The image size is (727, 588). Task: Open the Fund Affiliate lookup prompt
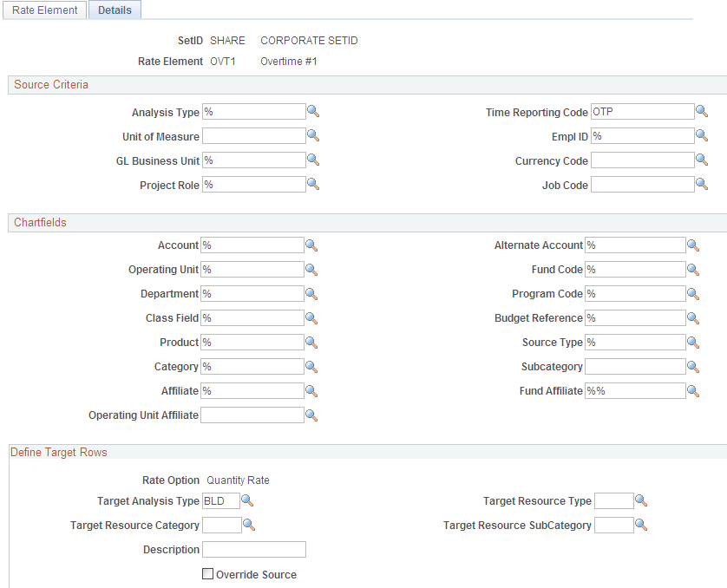coord(693,390)
